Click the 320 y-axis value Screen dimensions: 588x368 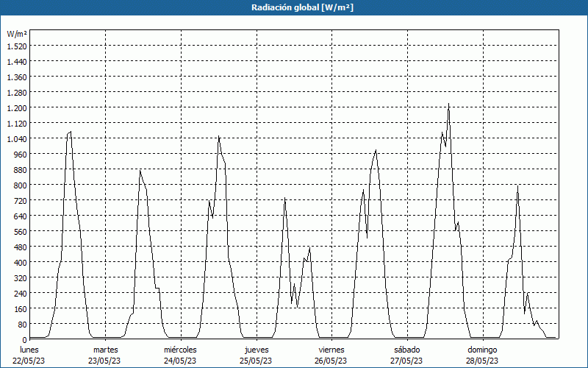coord(21,277)
